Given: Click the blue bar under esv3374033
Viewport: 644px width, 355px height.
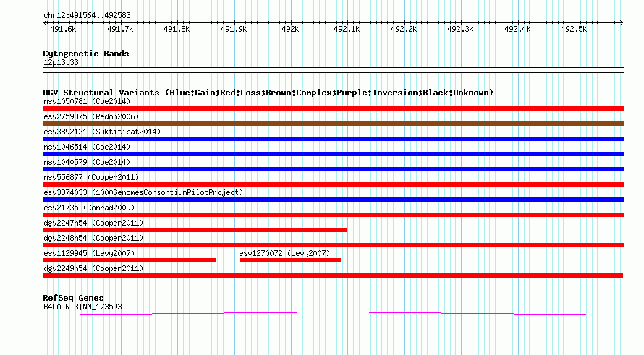Looking at the screenshot, I should (x=333, y=200).
